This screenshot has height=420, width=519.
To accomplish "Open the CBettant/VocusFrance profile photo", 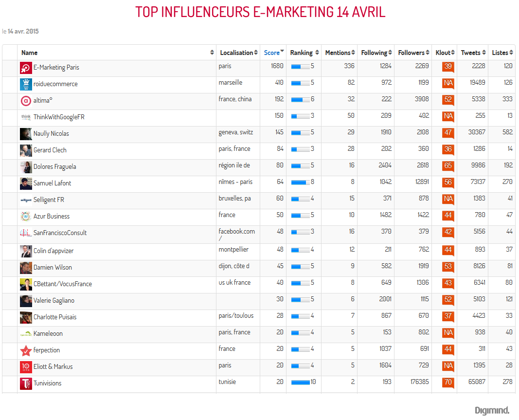I will coord(26,284).
